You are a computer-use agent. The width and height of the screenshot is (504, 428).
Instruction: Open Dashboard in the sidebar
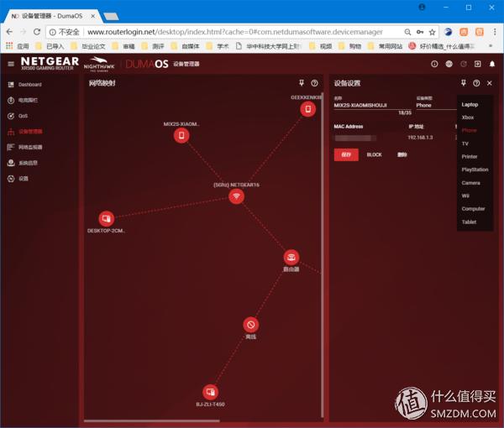(24, 85)
